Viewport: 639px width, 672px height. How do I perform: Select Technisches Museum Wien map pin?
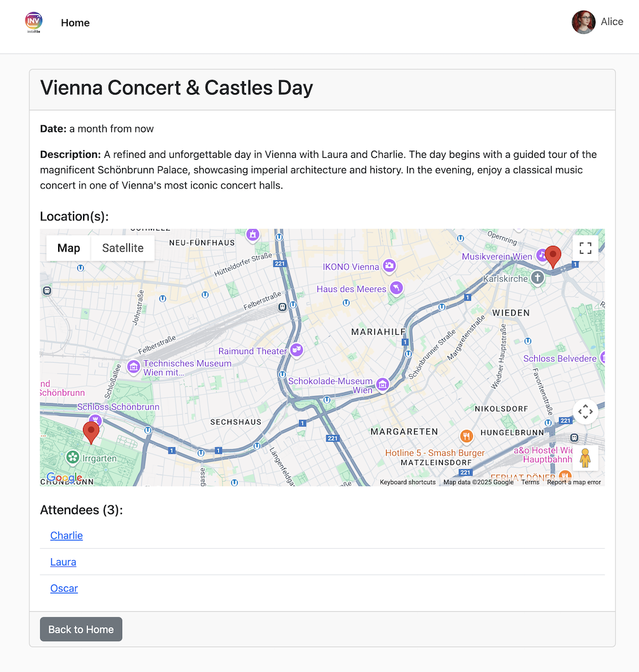(134, 367)
